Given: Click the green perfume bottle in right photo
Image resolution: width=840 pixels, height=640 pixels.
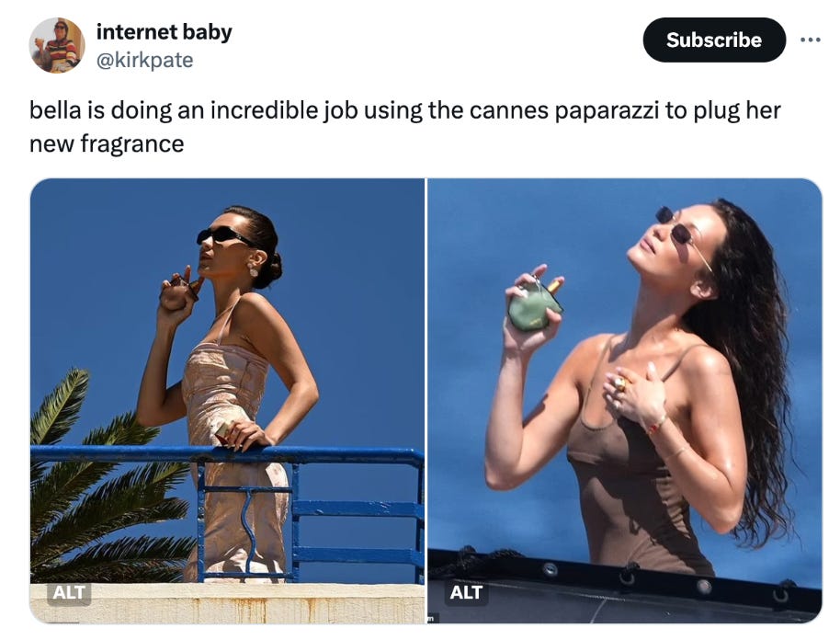Looking at the screenshot, I should [534, 305].
